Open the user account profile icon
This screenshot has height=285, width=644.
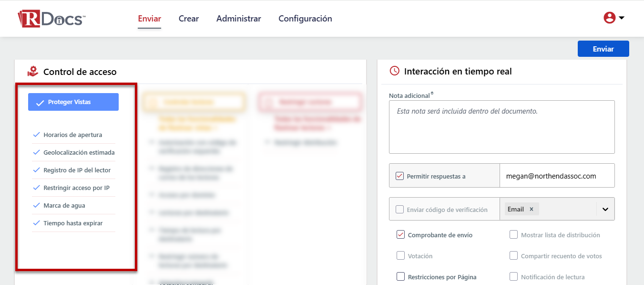pyautogui.click(x=609, y=18)
